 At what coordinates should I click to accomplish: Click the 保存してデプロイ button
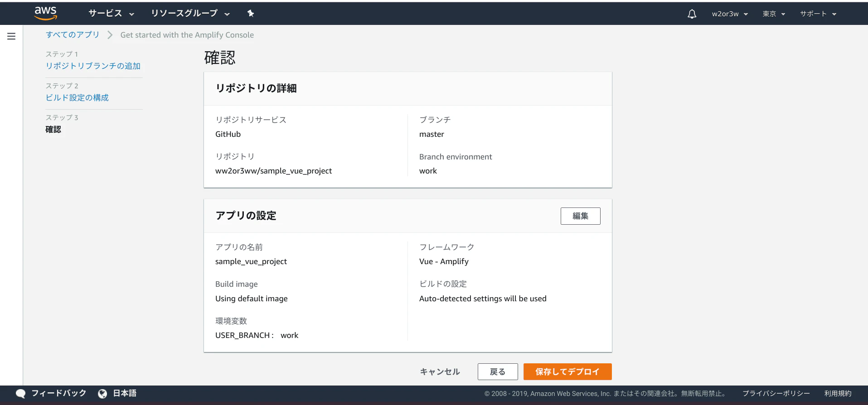pos(567,372)
